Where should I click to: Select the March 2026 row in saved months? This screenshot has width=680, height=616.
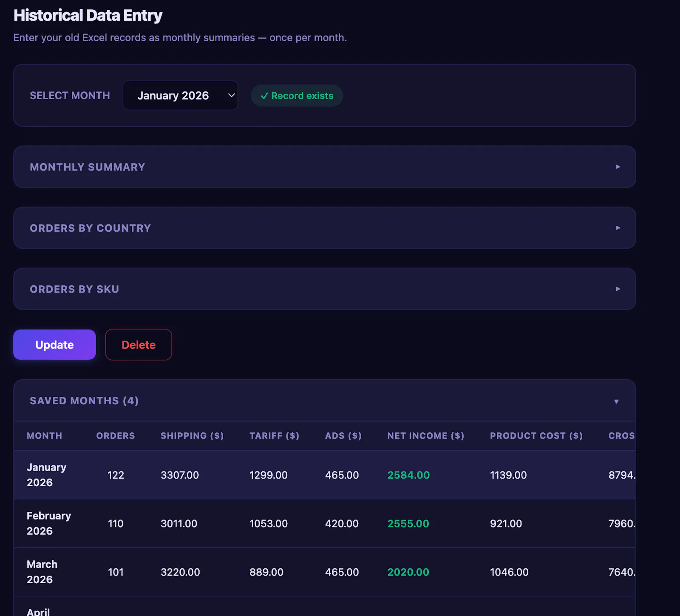325,572
